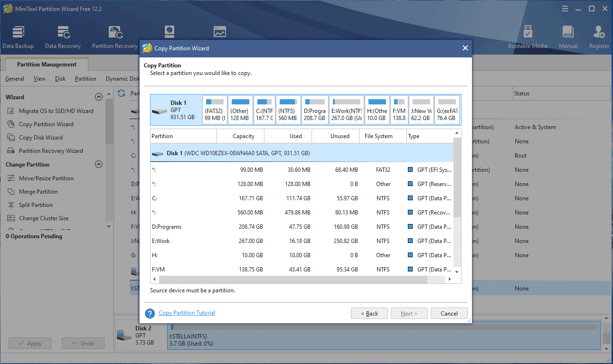Click the Disk 2 drive icon
The width and height of the screenshot is (613, 364).
tap(124, 336)
